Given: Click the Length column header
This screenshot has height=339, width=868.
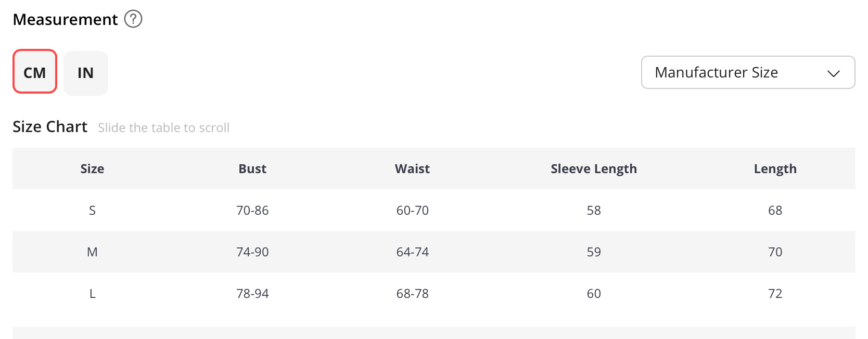Looking at the screenshot, I should tap(775, 169).
